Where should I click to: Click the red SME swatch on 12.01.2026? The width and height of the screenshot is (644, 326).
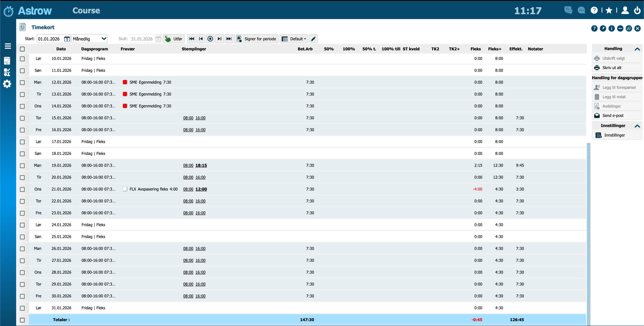coord(125,82)
